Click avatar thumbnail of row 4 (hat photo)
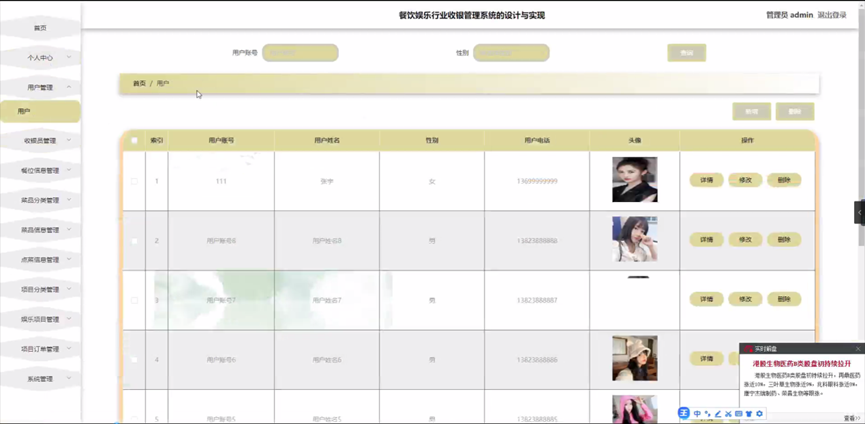The height and width of the screenshot is (424, 865). click(634, 358)
